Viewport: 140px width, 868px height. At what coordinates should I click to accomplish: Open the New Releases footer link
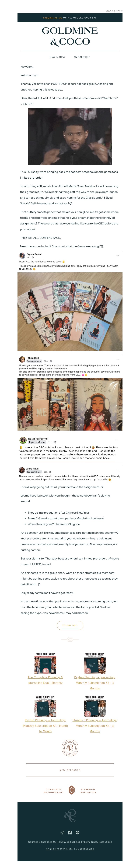pyautogui.click(x=70, y=770)
